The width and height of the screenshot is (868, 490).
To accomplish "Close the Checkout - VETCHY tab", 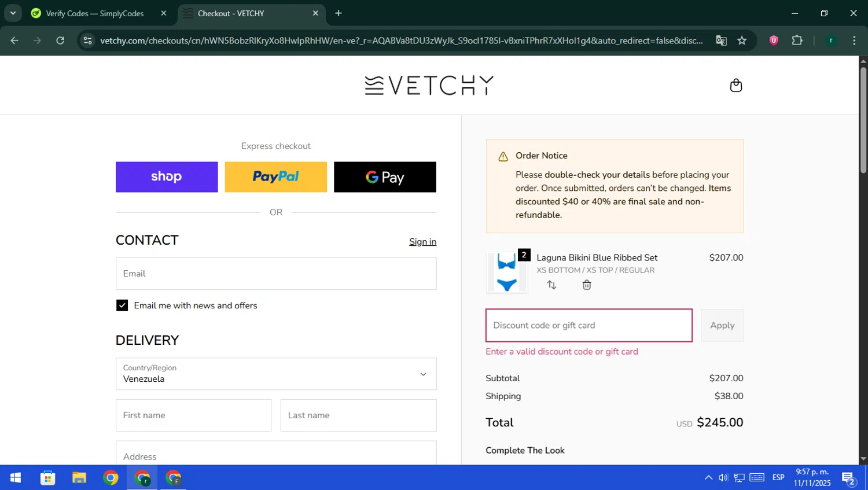I will coord(315,13).
